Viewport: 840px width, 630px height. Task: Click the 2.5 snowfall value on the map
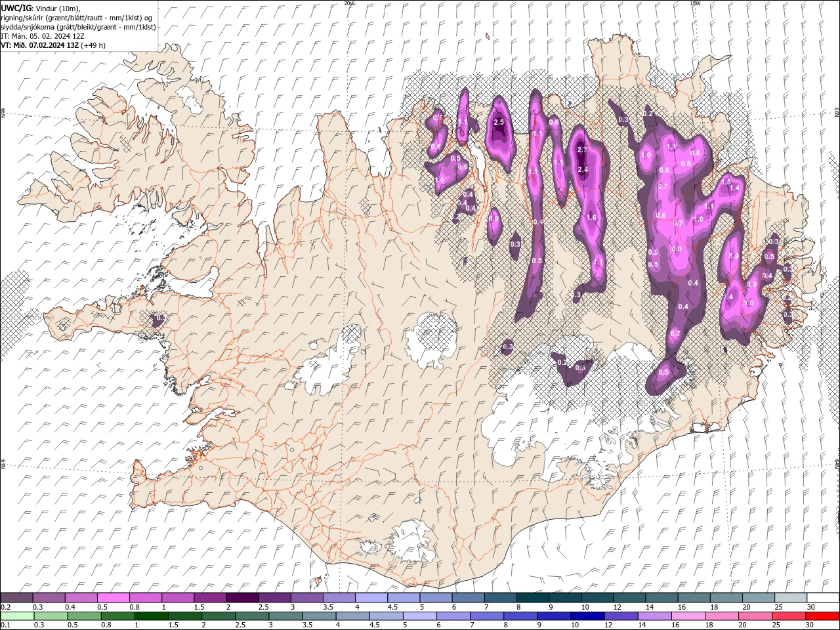click(498, 122)
